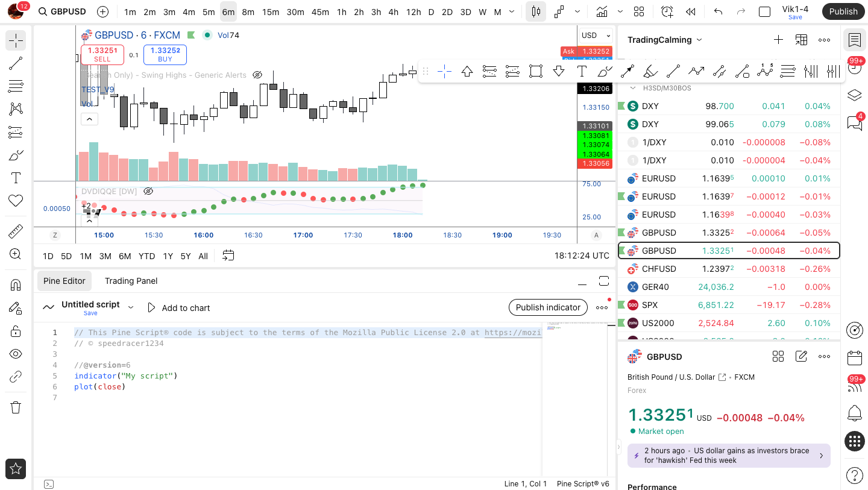Click the BUY 1.33252 button
This screenshot has width=868, height=490.
point(165,55)
